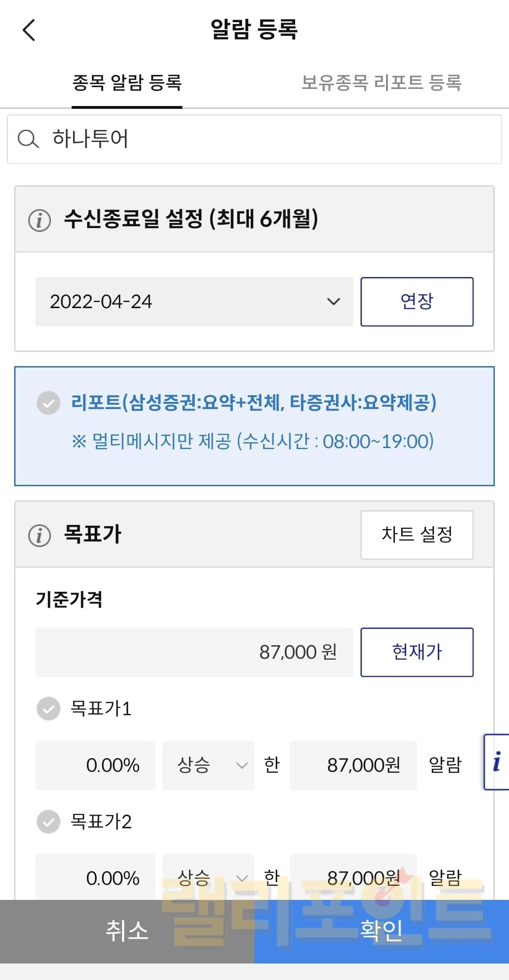Click 목표가1 percentage field 0.00%
This screenshot has width=509, height=980.
point(95,765)
